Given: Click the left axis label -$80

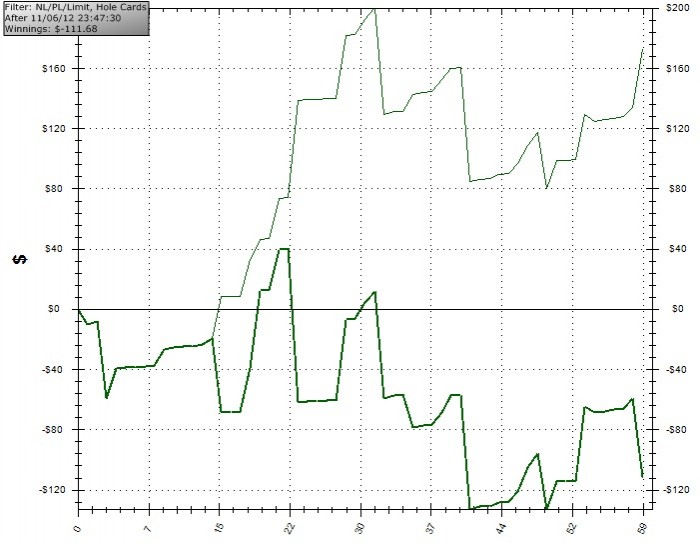Looking at the screenshot, I should [54, 430].
